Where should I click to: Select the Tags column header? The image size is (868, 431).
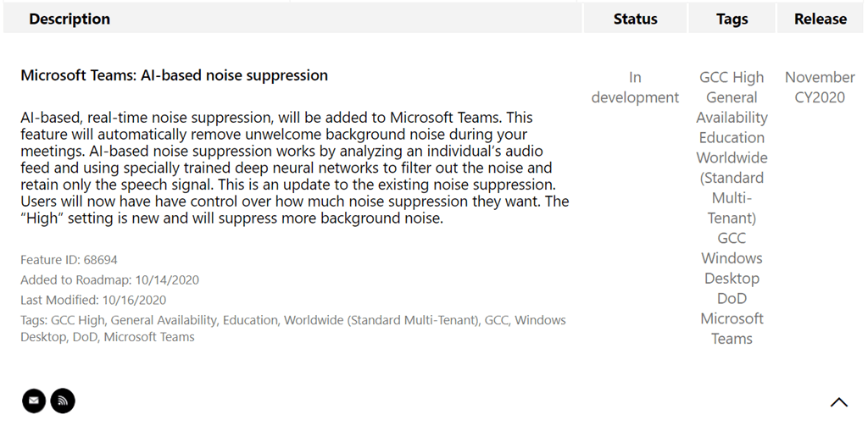732,19
